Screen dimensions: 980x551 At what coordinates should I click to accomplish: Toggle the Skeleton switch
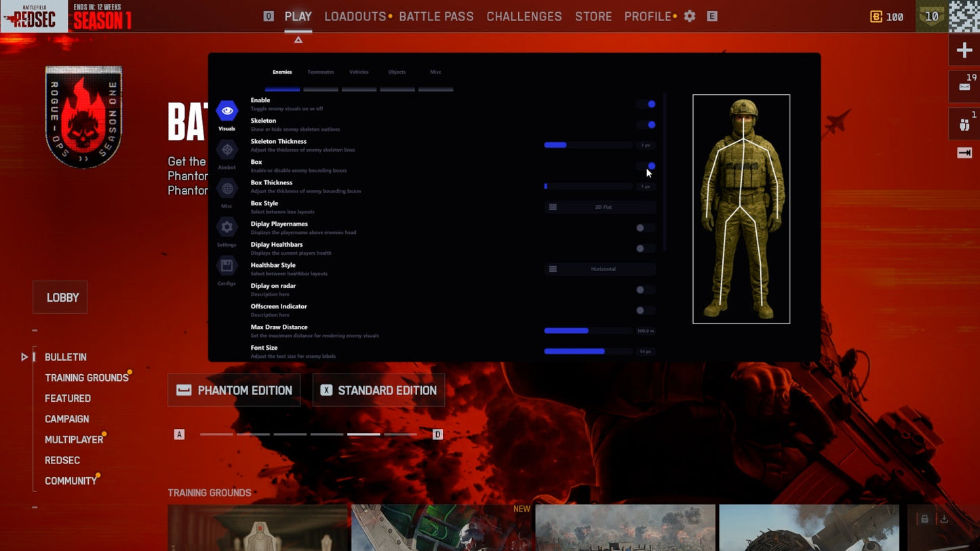pyautogui.click(x=646, y=125)
